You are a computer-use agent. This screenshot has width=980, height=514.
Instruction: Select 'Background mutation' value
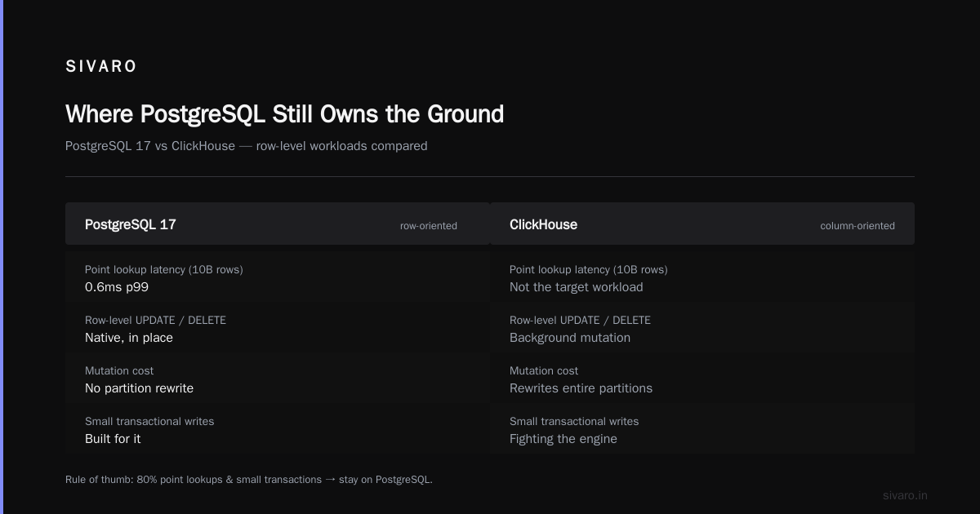570,338
